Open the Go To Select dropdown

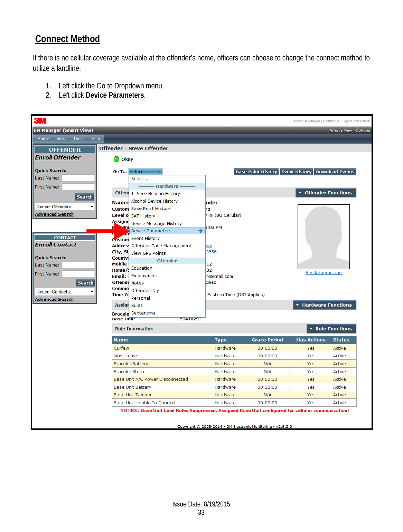[x=146, y=172]
